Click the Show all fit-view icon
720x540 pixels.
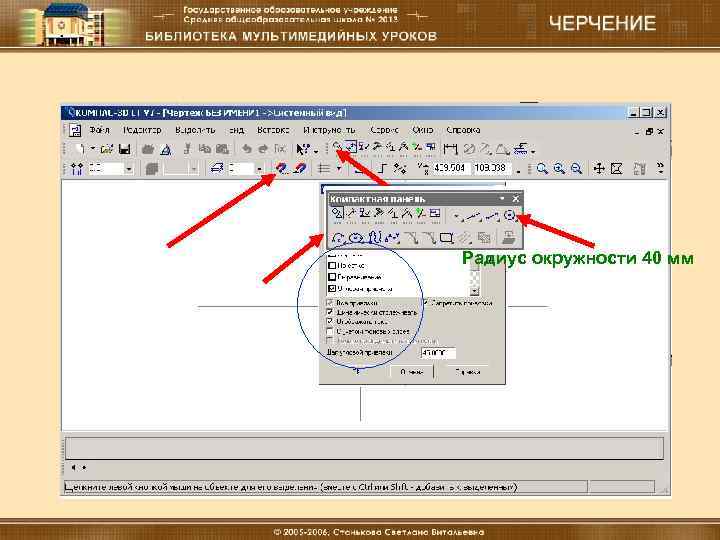pos(616,169)
